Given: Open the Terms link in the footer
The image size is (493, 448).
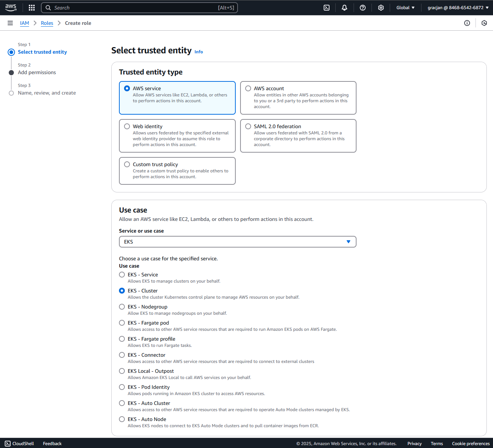Looking at the screenshot, I should [x=437, y=444].
